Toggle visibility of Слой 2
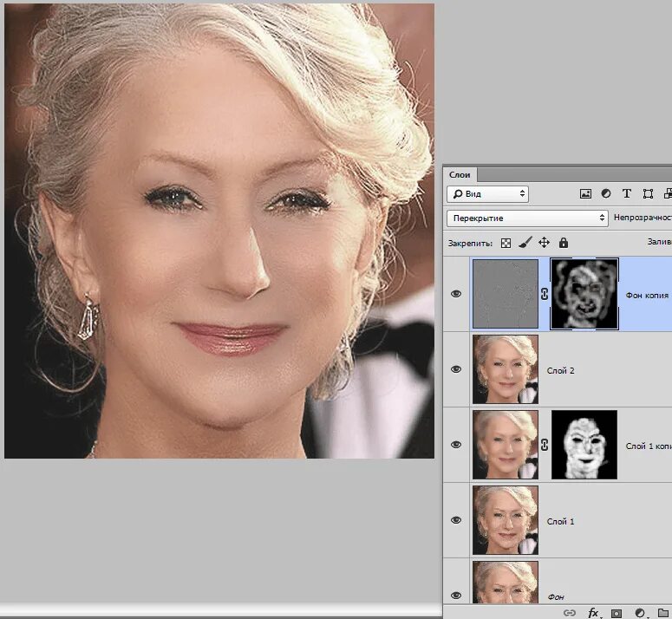672x619 pixels. pyautogui.click(x=456, y=369)
